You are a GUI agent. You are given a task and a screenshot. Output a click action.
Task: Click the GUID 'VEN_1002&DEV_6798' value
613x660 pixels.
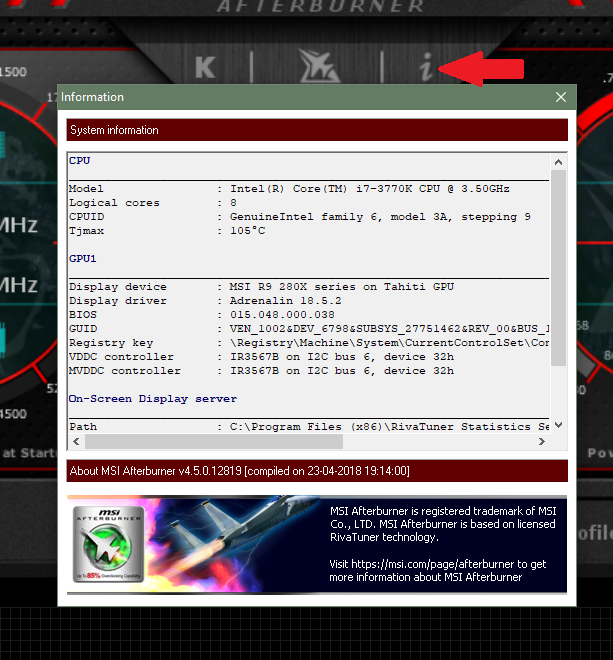[389, 329]
